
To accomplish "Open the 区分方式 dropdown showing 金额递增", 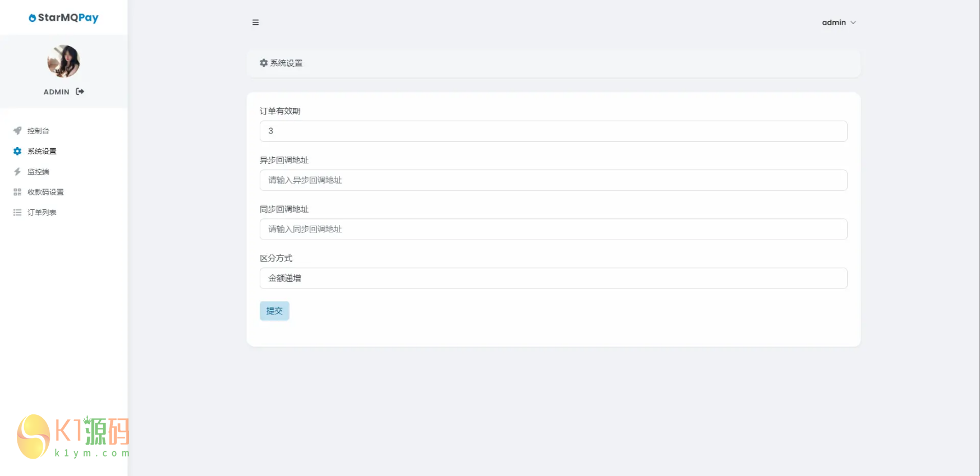I will [554, 278].
